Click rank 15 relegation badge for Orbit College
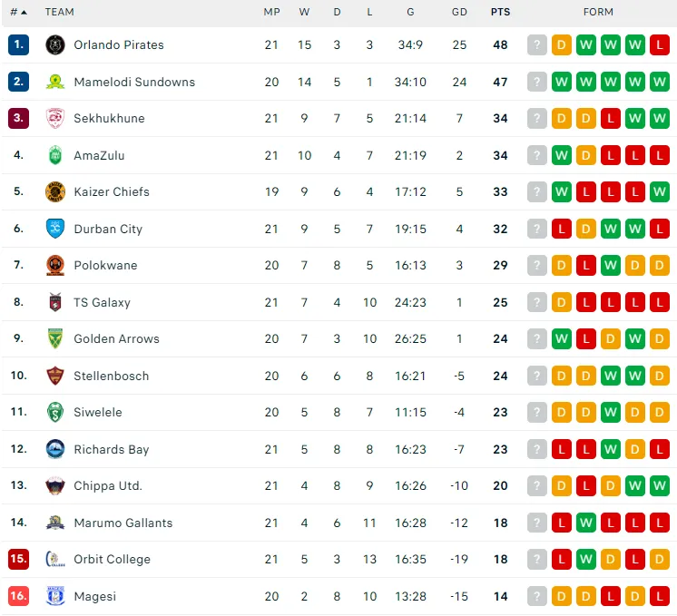This screenshot has width=677, height=616. pyautogui.click(x=18, y=559)
